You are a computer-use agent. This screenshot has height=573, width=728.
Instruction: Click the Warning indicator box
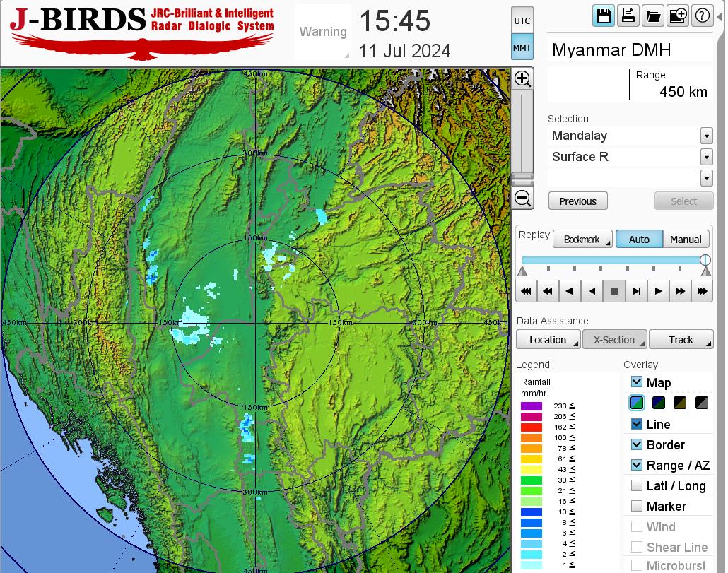[323, 32]
